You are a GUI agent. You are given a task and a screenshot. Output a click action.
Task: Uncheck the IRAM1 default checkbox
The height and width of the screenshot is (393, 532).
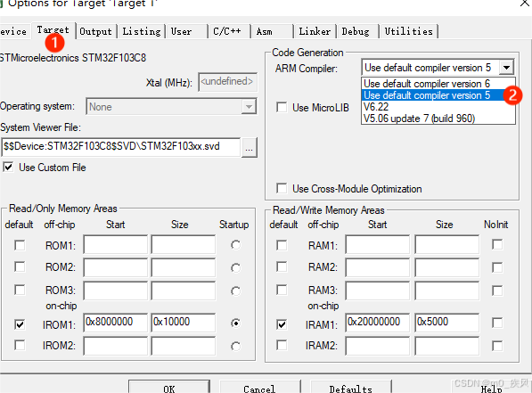(282, 324)
